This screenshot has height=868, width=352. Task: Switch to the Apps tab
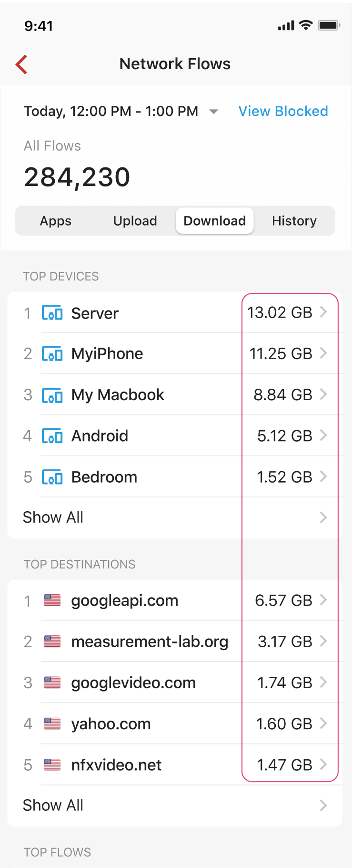click(56, 221)
